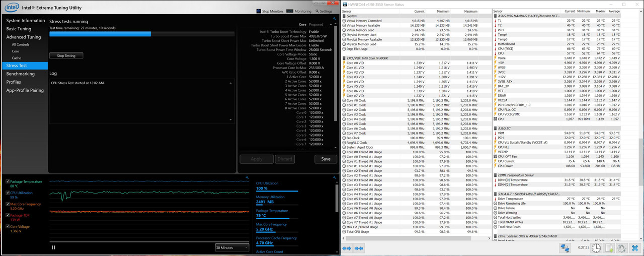Viewport: 644px width, 256px height.
Task: Click HWiNFO network remote monitoring icon
Action: coord(565,248)
